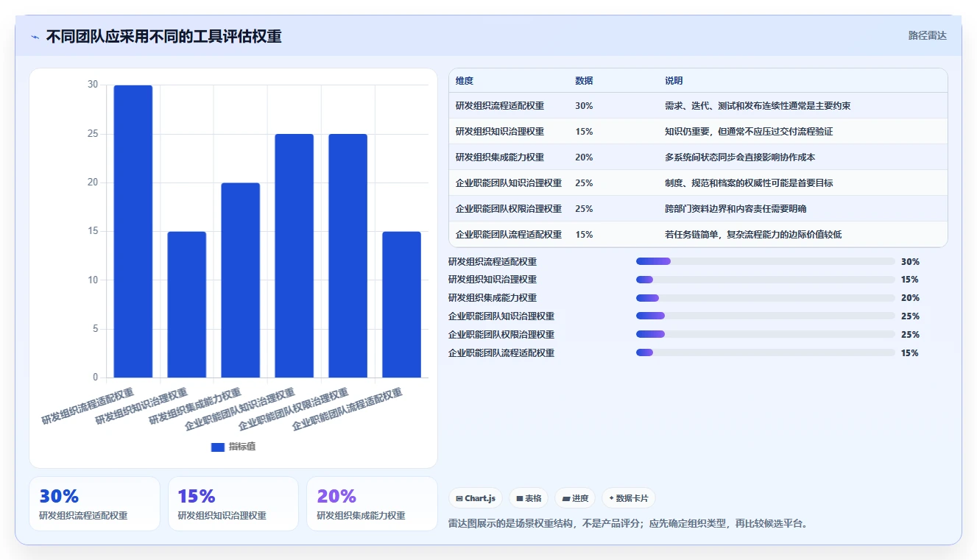Click the chart bar for 研发组织流程适配权重
Image resolution: width=977 pixels, height=560 pixels.
coord(133,231)
